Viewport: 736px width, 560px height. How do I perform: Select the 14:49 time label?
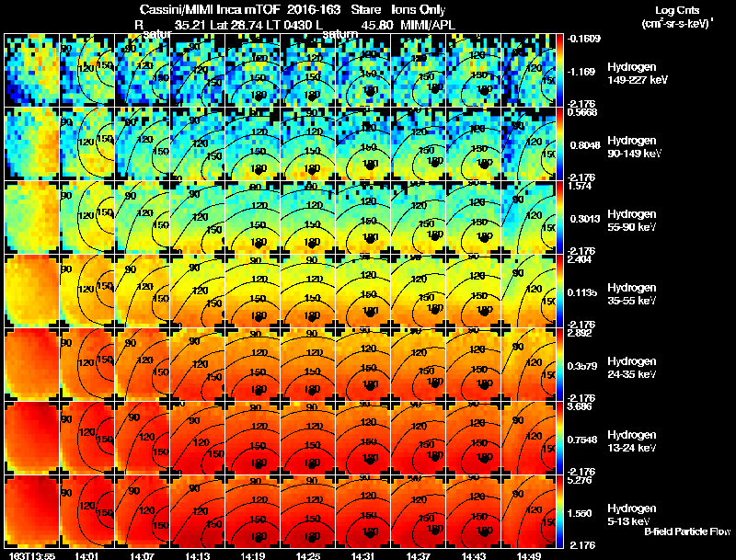click(x=528, y=556)
